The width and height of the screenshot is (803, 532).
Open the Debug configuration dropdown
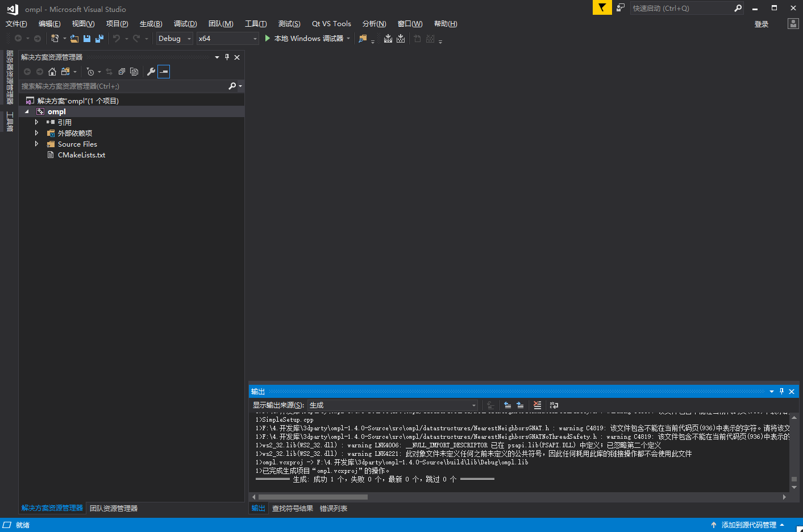[x=188, y=38]
